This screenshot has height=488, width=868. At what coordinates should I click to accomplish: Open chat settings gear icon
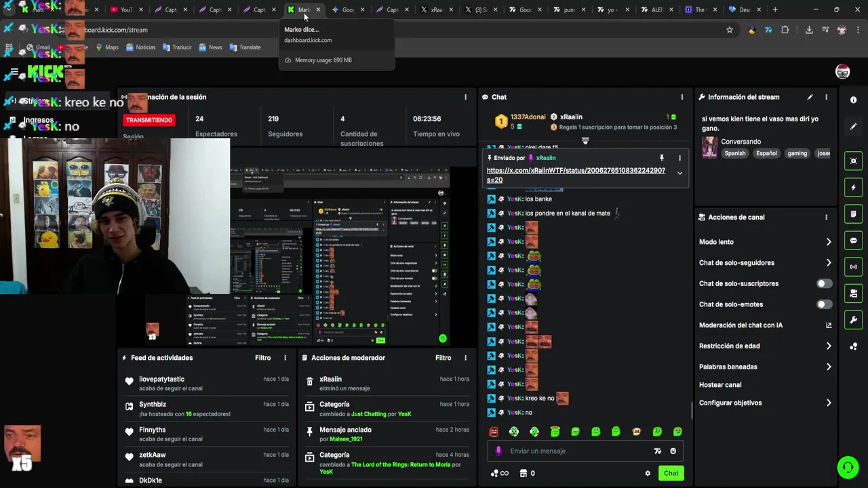point(648,473)
